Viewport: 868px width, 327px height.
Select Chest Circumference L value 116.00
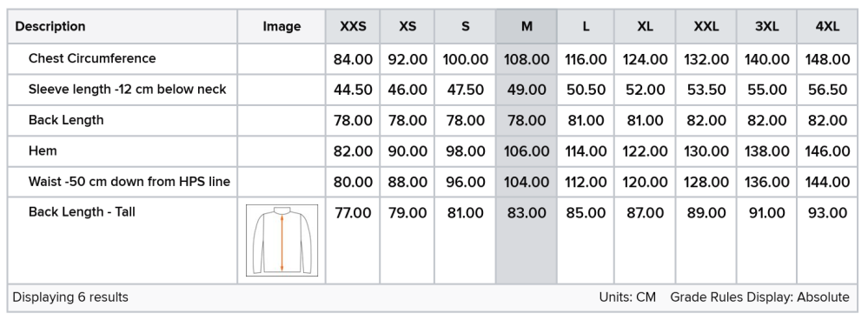coord(586,59)
